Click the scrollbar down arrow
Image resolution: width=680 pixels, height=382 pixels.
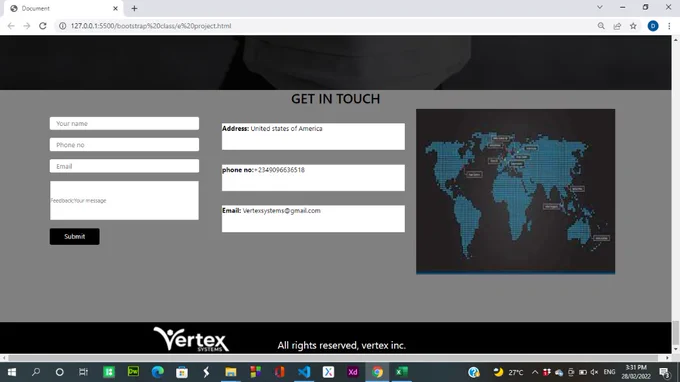click(676, 349)
